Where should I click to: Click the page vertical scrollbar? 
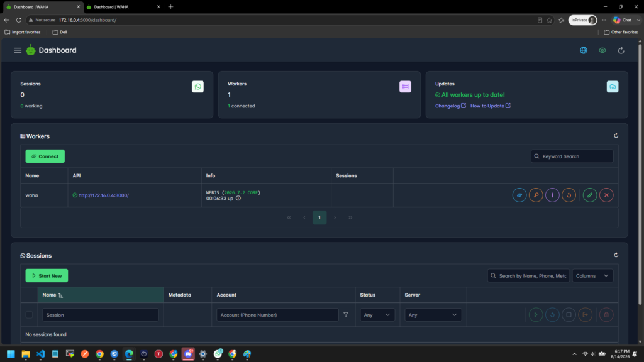pos(640,175)
